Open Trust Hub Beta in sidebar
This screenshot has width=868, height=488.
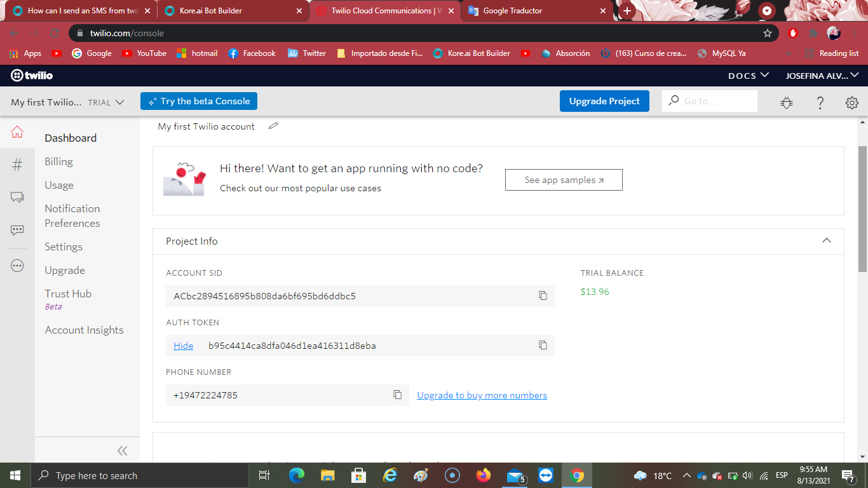click(x=68, y=299)
